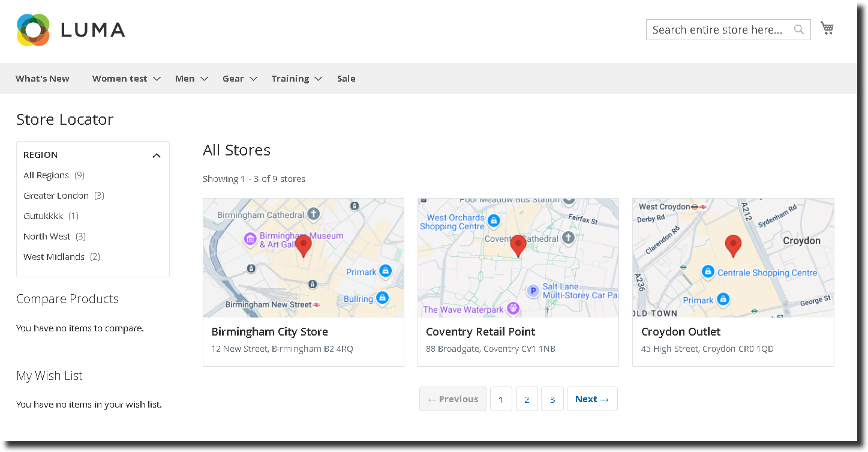The image size is (868, 452).
Task: Go to the Next stores page
Action: (x=591, y=399)
